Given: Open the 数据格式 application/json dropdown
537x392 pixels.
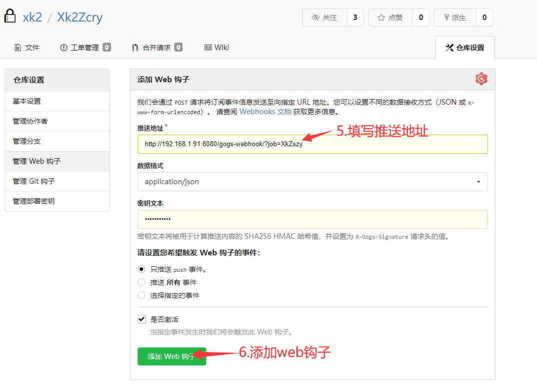Looking at the screenshot, I should [312, 182].
